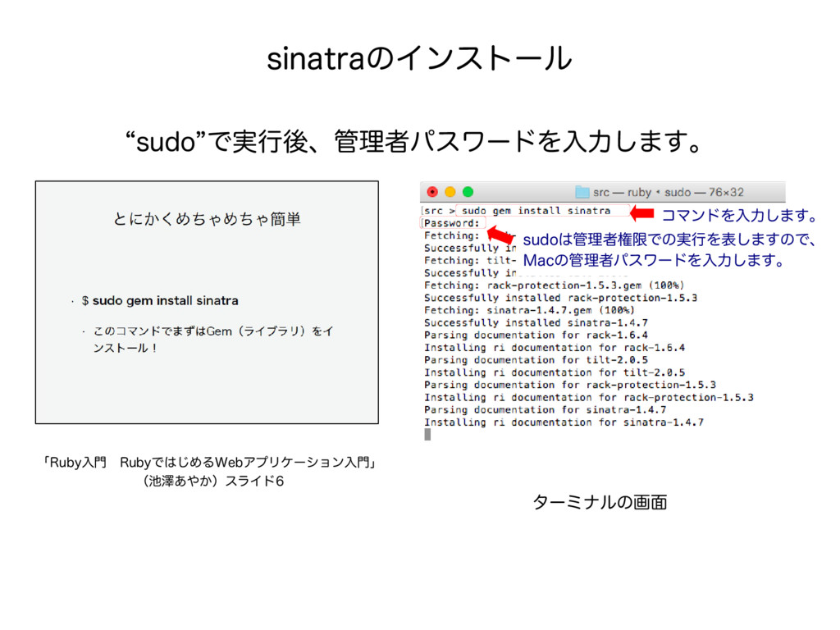The width and height of the screenshot is (840, 630).
Task: Click the folder icon in terminal title bar
Action: click(x=582, y=192)
